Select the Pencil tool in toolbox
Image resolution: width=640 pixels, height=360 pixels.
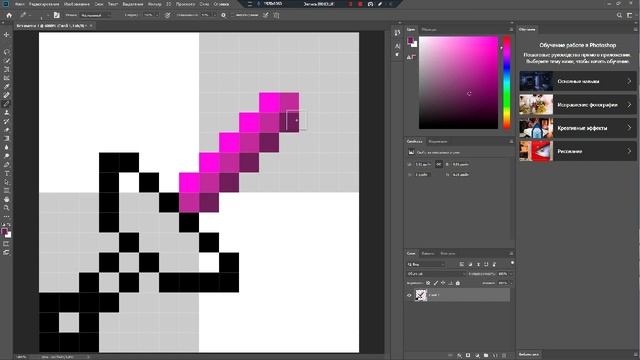click(x=7, y=104)
